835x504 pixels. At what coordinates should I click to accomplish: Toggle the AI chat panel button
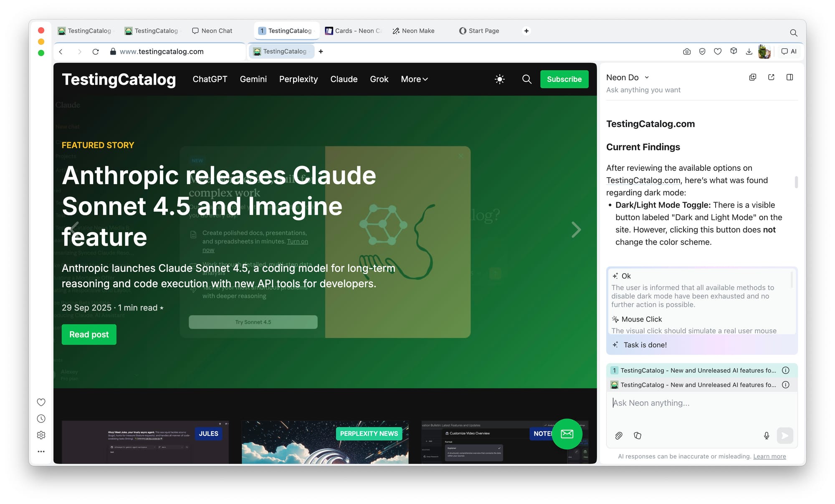789,51
